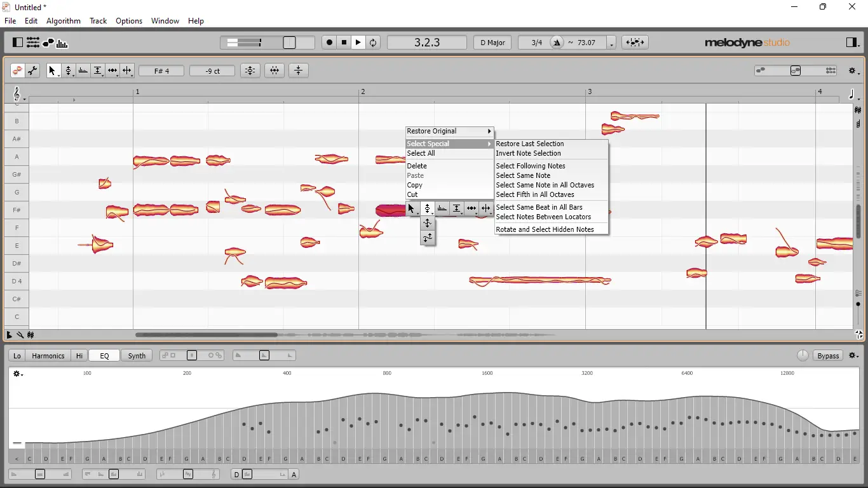
Task: Open the time grid note value menu
Action: point(853,95)
